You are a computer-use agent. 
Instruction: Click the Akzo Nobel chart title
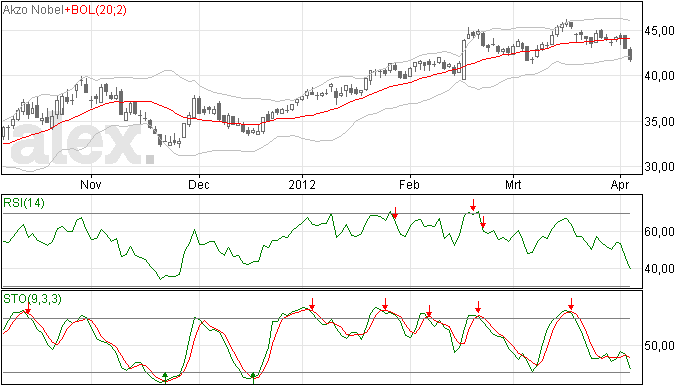pyautogui.click(x=33, y=10)
